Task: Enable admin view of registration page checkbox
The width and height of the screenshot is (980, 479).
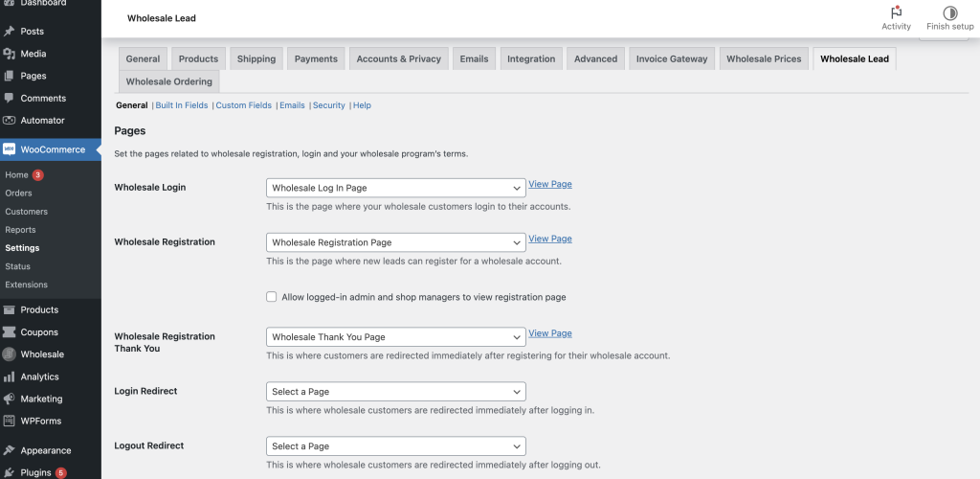Action: coord(272,297)
